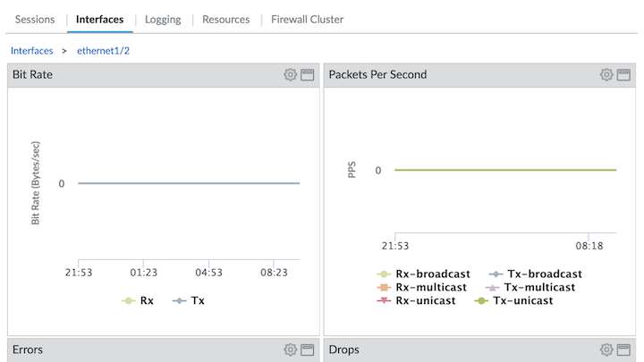Image resolution: width=644 pixels, height=362 pixels.
Task: Toggle Tx series in Bit Rate legend
Action: click(x=190, y=300)
